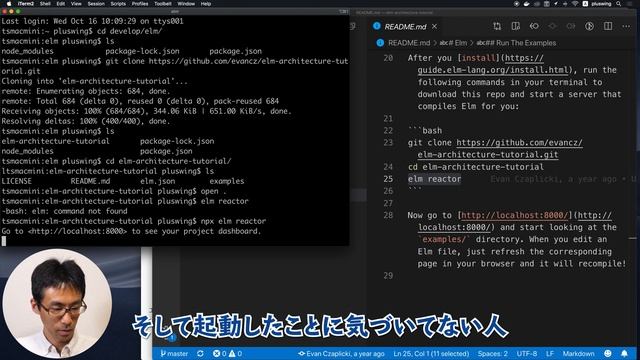Click the master git branch indicator
The height and width of the screenshot is (360, 640).
coord(174,353)
